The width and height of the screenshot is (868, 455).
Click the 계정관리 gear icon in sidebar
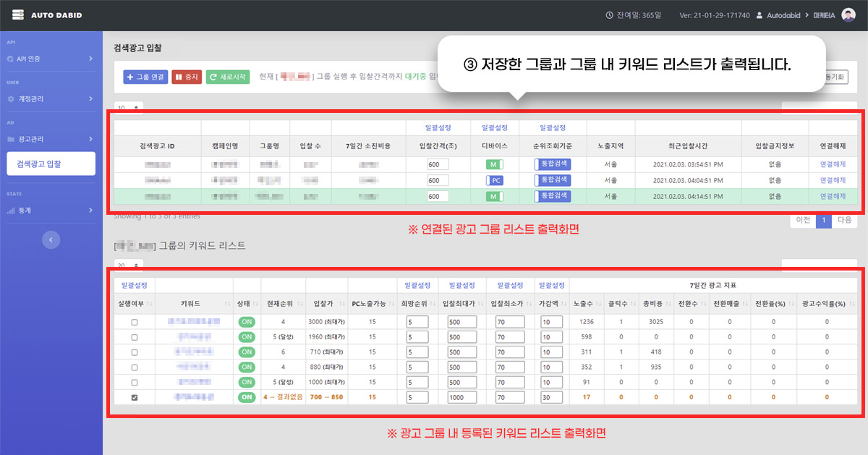click(x=11, y=98)
